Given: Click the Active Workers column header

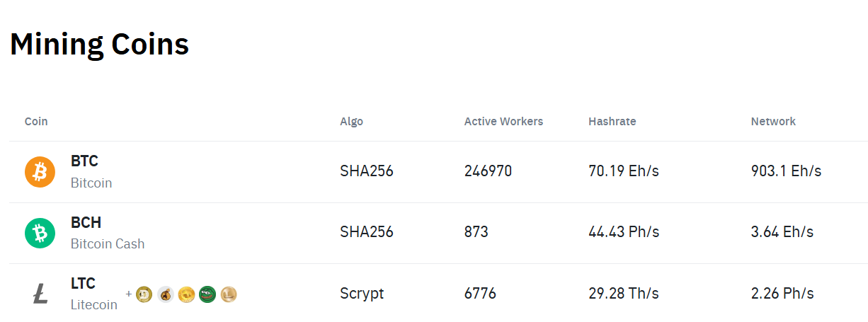Looking at the screenshot, I should (x=503, y=122).
